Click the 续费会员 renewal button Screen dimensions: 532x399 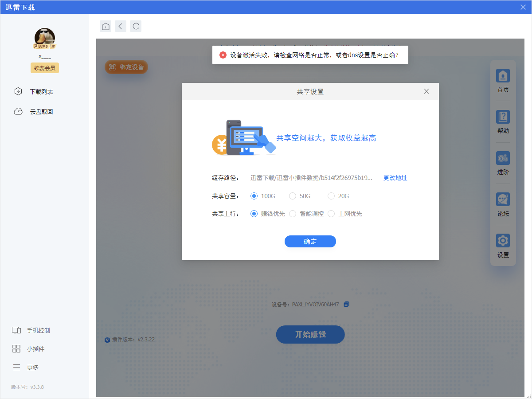click(45, 68)
